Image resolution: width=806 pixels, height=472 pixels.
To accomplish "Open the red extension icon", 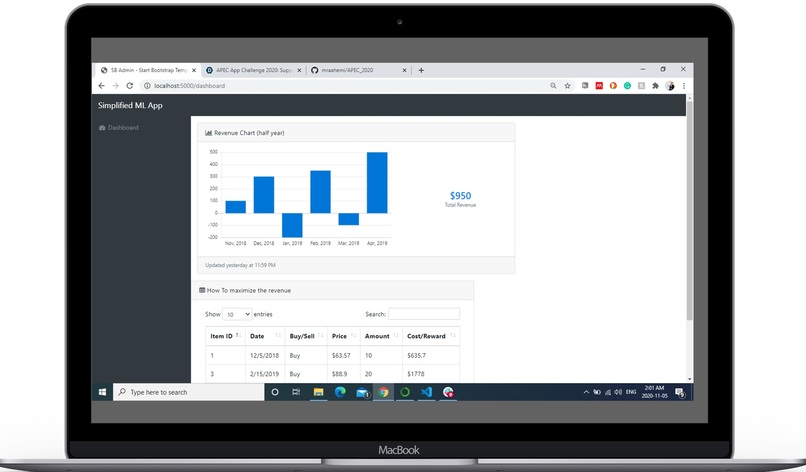I will pyautogui.click(x=599, y=86).
